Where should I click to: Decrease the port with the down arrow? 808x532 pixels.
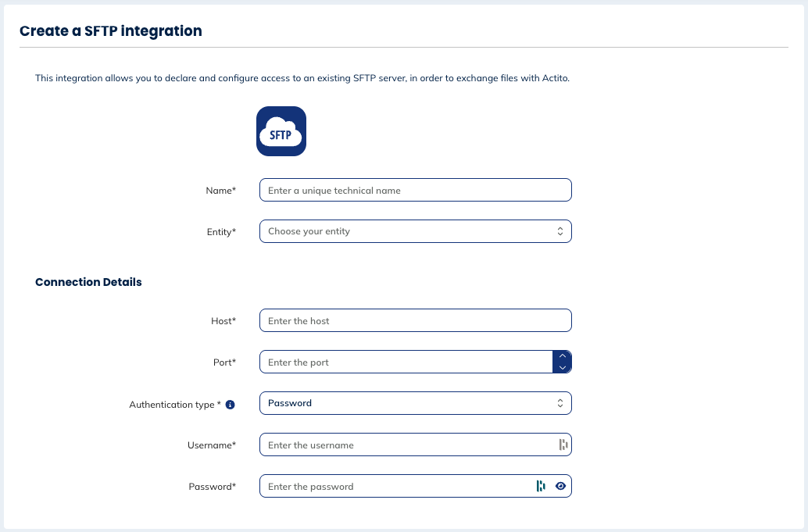point(562,367)
